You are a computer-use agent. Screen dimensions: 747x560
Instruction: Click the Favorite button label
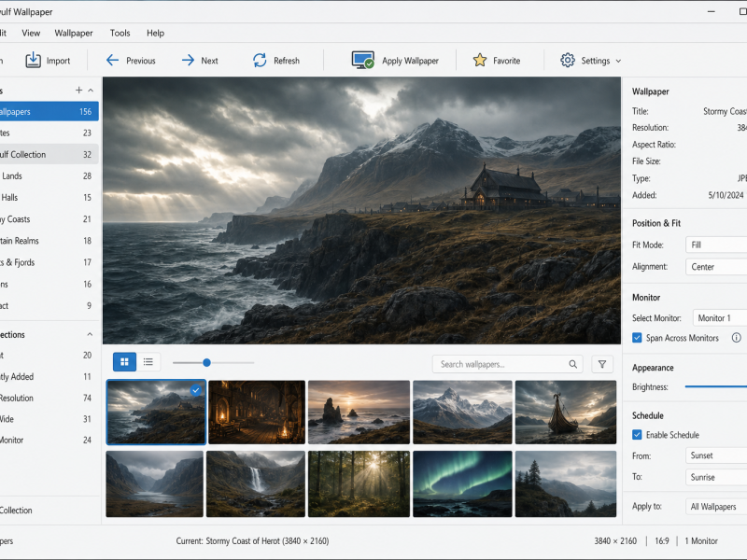(506, 61)
